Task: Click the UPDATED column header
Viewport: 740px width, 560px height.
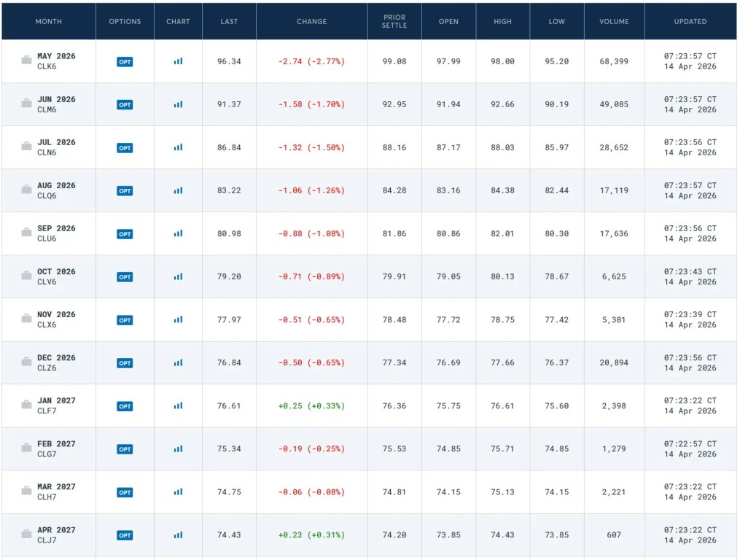Action: pyautogui.click(x=690, y=22)
